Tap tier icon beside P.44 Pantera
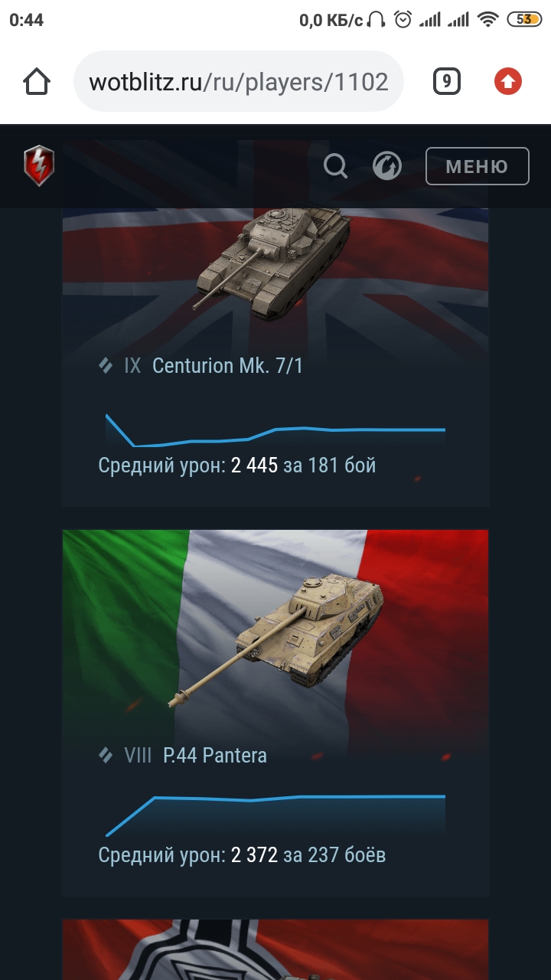 (106, 756)
